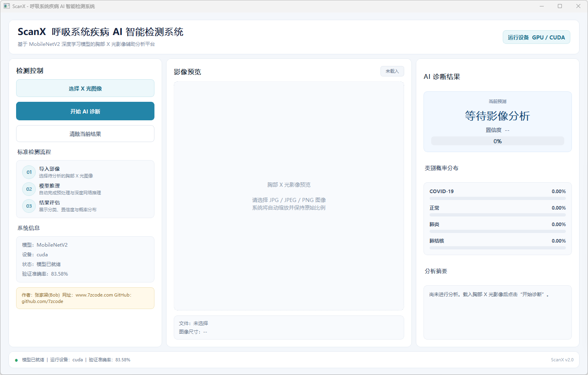Click the 检测控制 panel title
Image resolution: width=588 pixels, height=375 pixels.
[30, 71]
